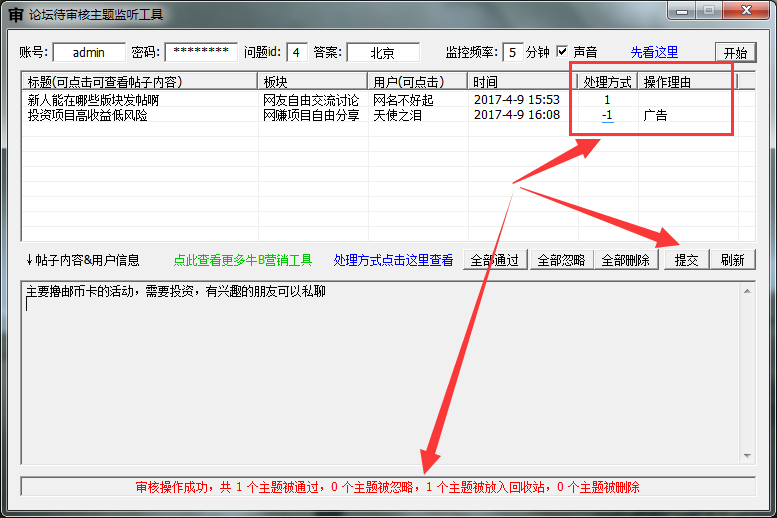The height and width of the screenshot is (518, 777).
Task: Click inside the post content text area
Action: [x=381, y=373]
